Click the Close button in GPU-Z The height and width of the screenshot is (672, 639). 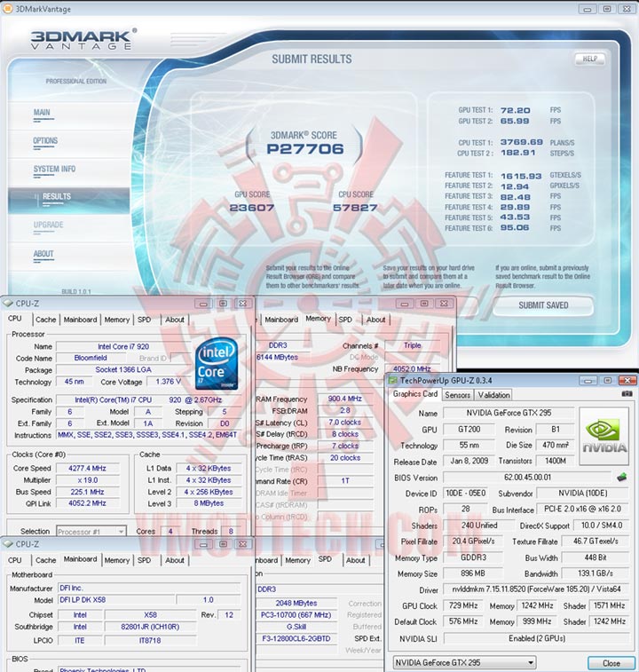click(x=611, y=663)
